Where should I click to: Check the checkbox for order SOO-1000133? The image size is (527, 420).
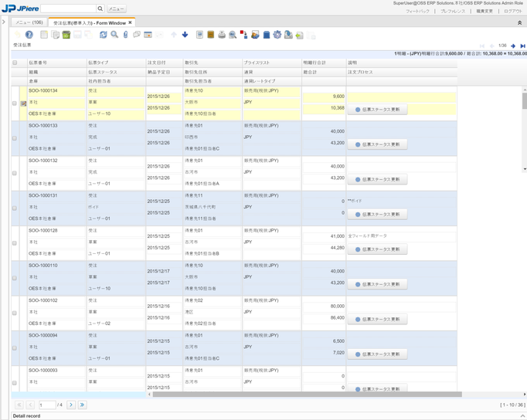click(x=15, y=138)
